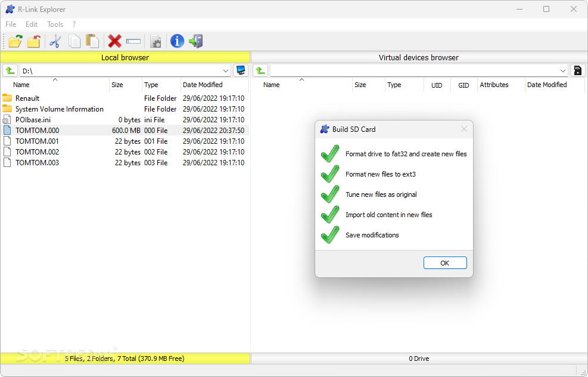
Task: Click OK in Build SD Card dialog
Action: pos(445,263)
